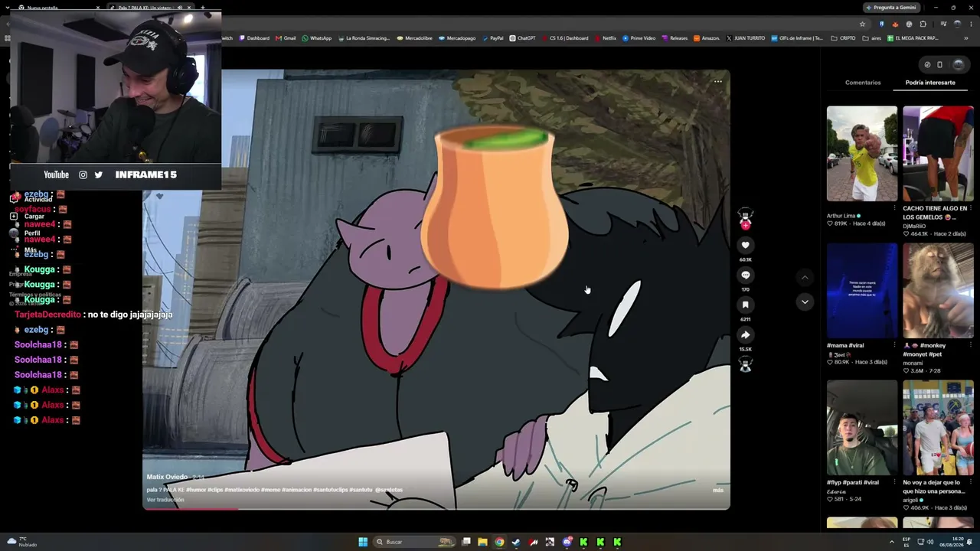Click Ver traducción under the caption
Screen dimensions: 980x551
click(x=165, y=500)
